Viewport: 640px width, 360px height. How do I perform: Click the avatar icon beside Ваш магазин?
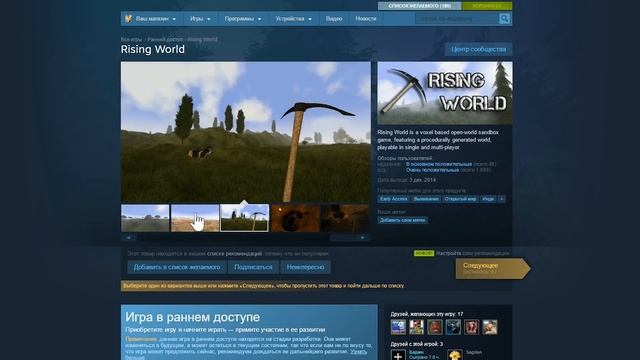pos(129,18)
